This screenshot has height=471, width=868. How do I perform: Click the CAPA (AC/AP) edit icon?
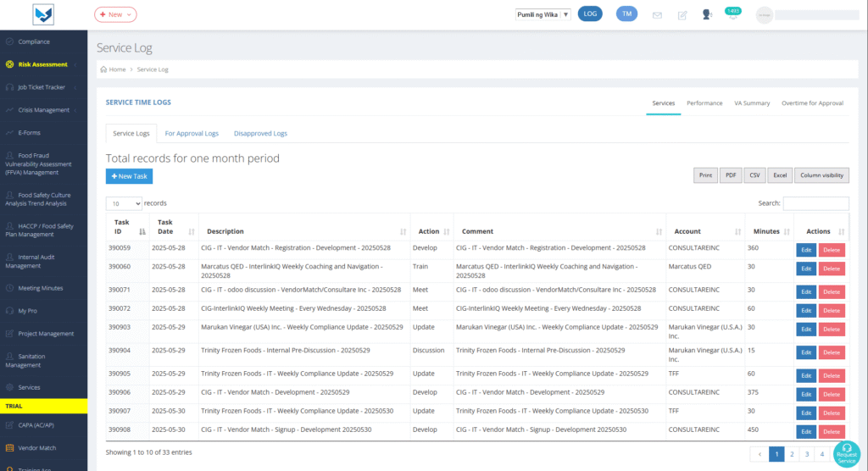9,425
